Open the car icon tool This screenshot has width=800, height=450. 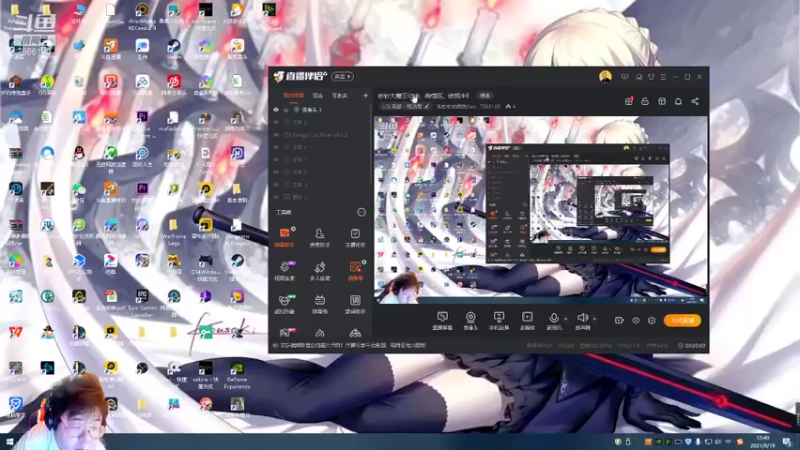point(355,333)
